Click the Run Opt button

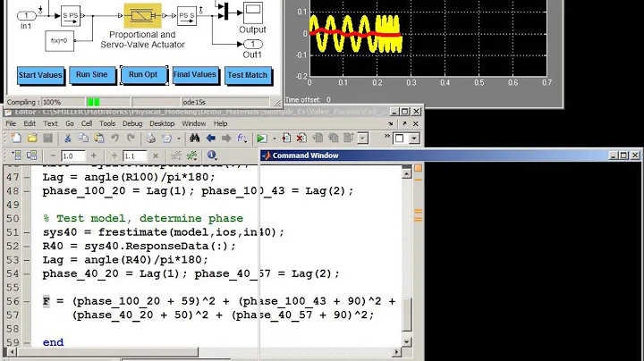pos(143,75)
